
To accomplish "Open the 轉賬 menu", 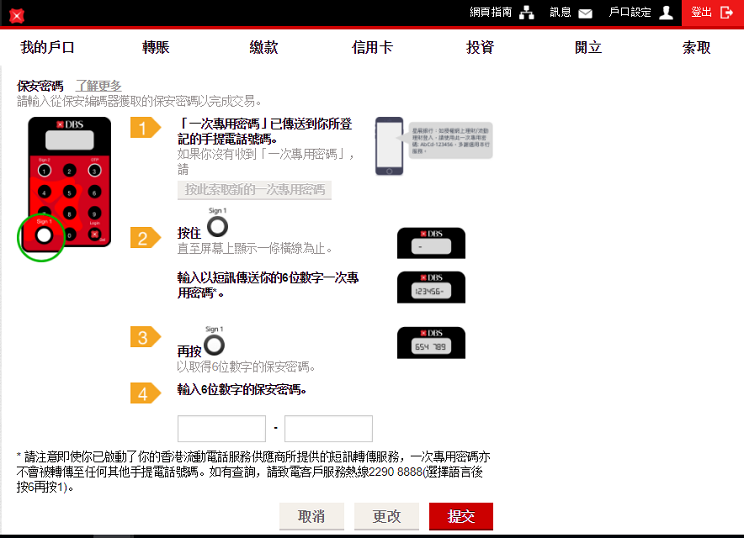I will pos(157,47).
